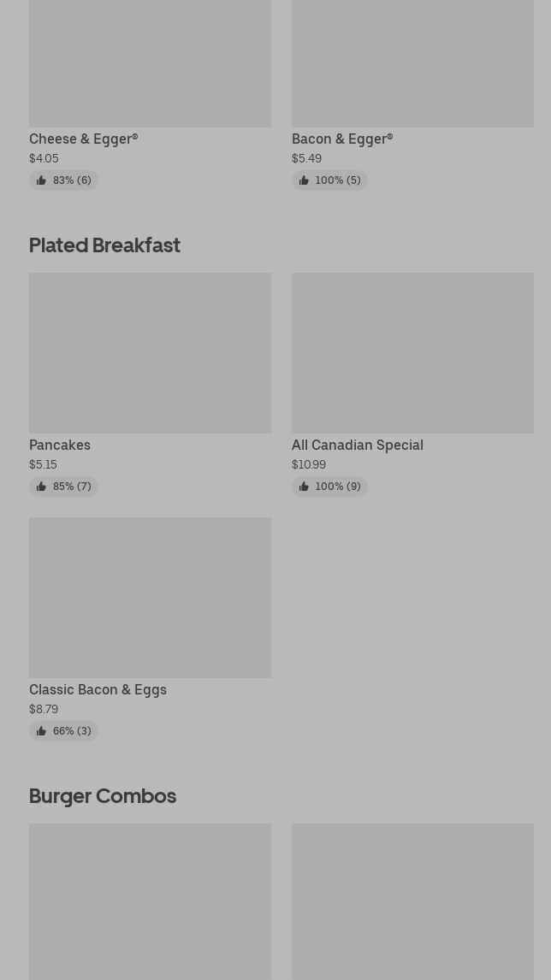Click the Classic Bacon & Eggs name
Viewport: 551px width, 980px height.
tap(98, 689)
